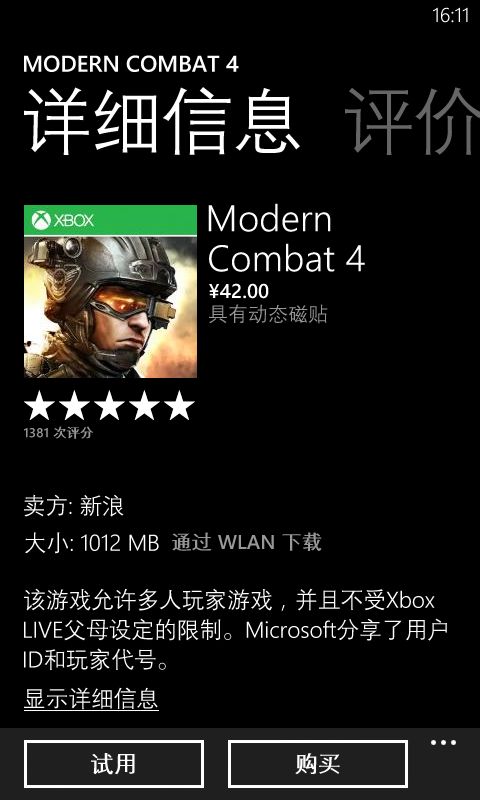Tap the third rating star
Viewport: 480px width, 800px height.
pos(110,407)
